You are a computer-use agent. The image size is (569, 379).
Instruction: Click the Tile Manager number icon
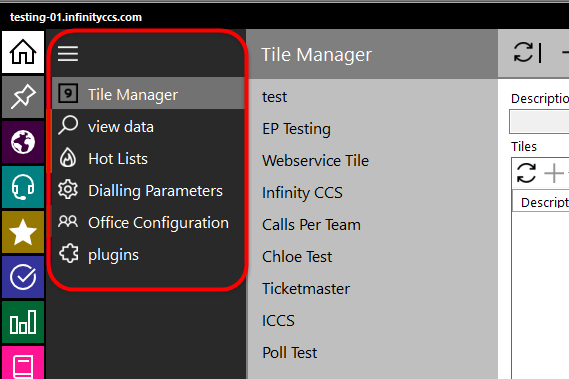[68, 94]
